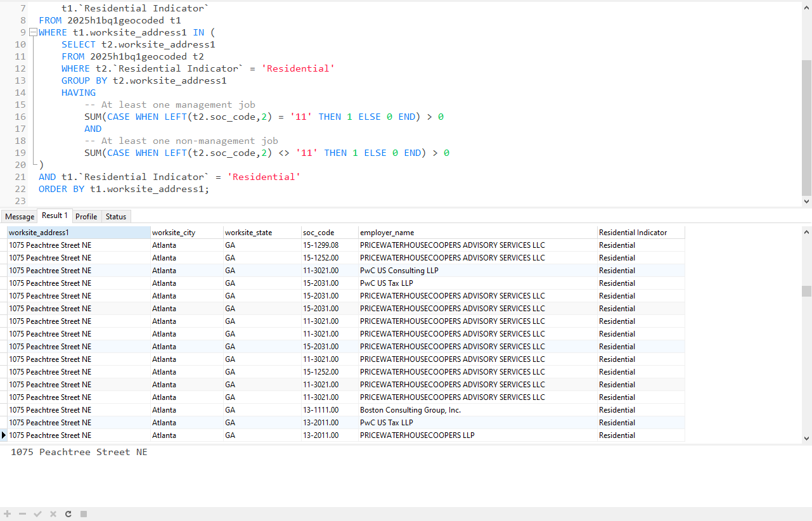Click 'Residential' string literal on line 21
This screenshot has height=521, width=812.
(264, 177)
